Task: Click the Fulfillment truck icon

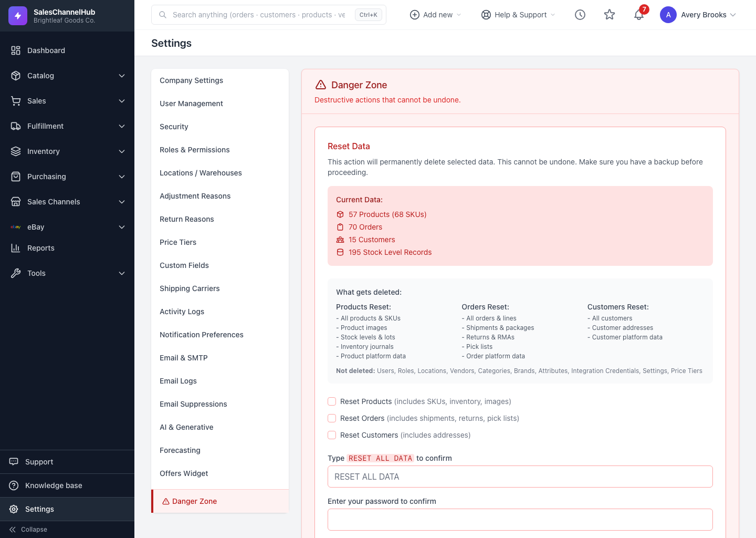Action: [x=16, y=126]
